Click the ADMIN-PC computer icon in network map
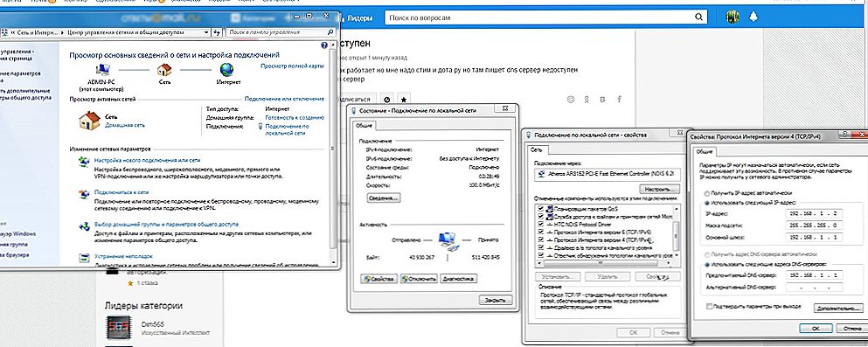Viewport: 868px width, 347px height. (x=102, y=70)
